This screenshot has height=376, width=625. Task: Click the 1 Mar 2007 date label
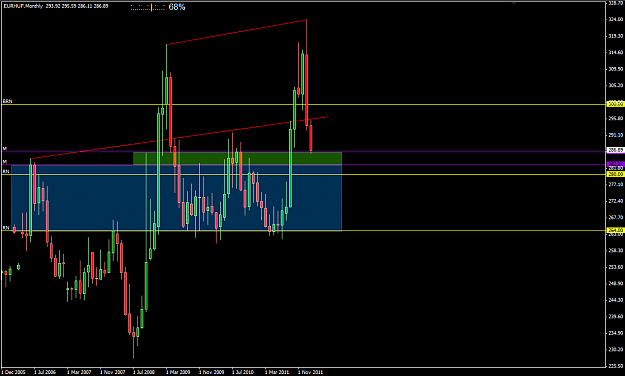pyautogui.click(x=79, y=372)
